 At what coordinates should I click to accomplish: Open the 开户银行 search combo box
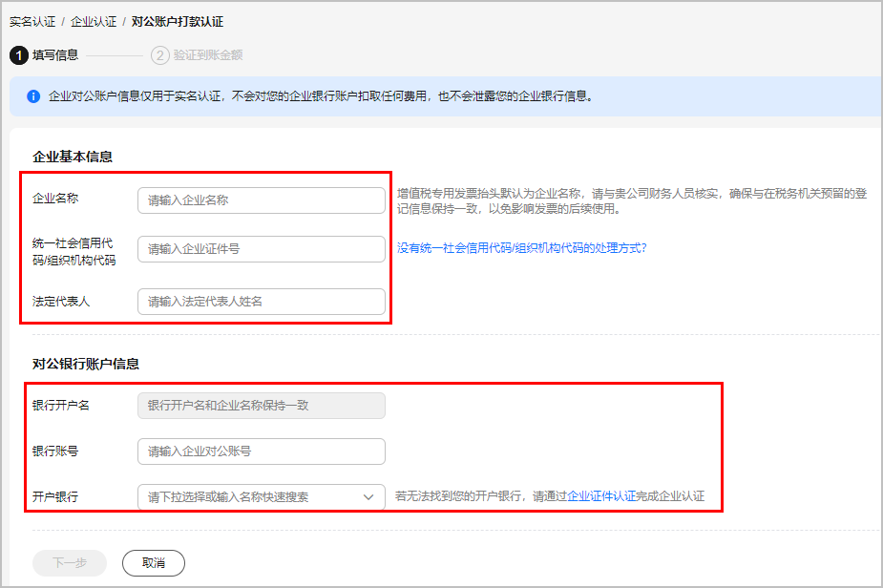point(262,497)
